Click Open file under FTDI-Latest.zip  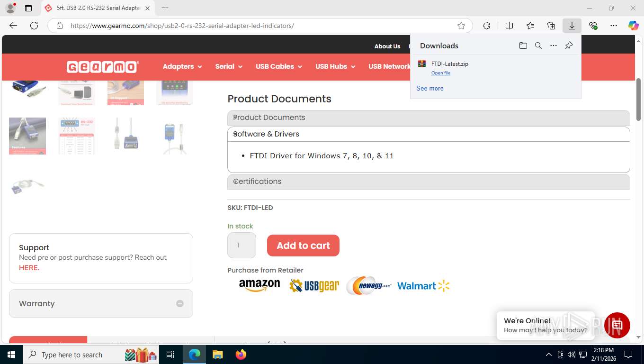tap(441, 73)
